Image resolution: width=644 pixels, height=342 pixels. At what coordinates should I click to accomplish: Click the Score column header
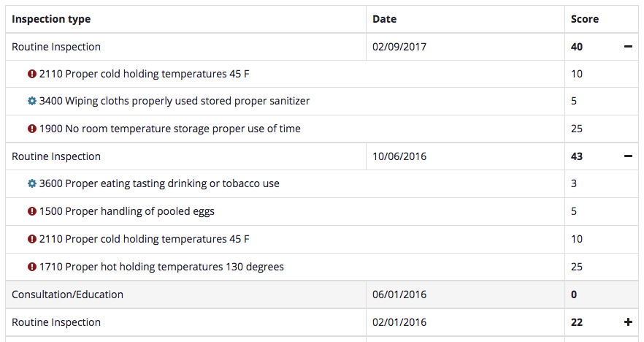(584, 19)
